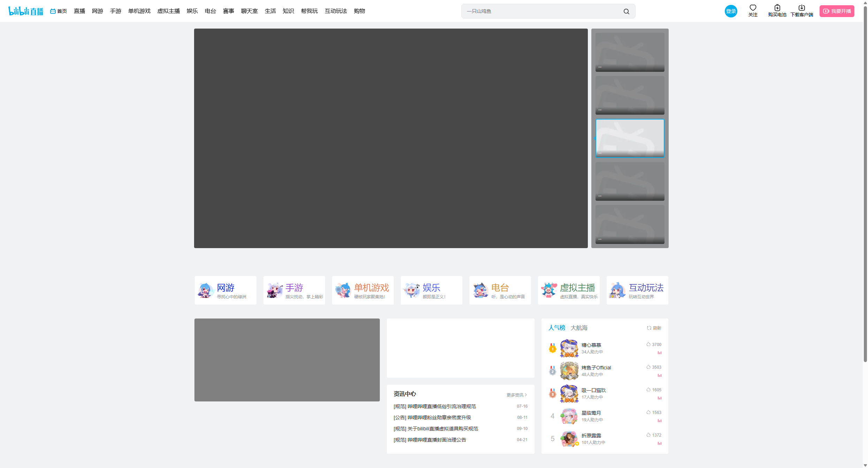Open the 互动玩法 nav menu item

(336, 11)
